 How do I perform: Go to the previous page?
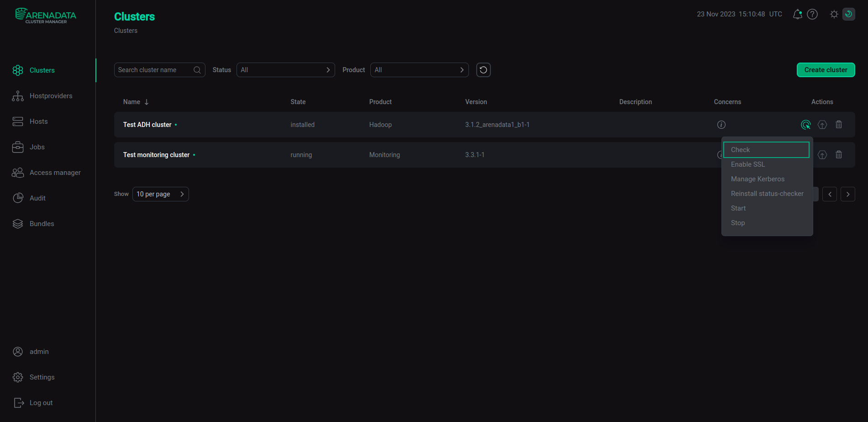click(830, 194)
